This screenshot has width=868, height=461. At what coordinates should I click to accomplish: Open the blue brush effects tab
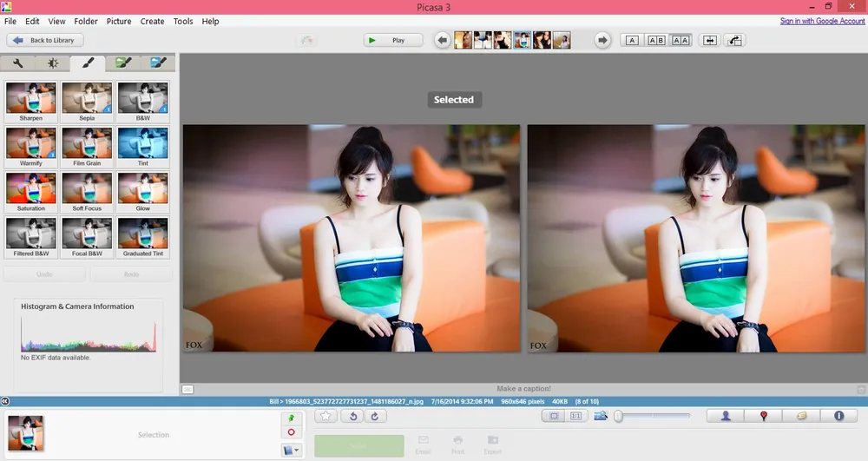coord(158,63)
